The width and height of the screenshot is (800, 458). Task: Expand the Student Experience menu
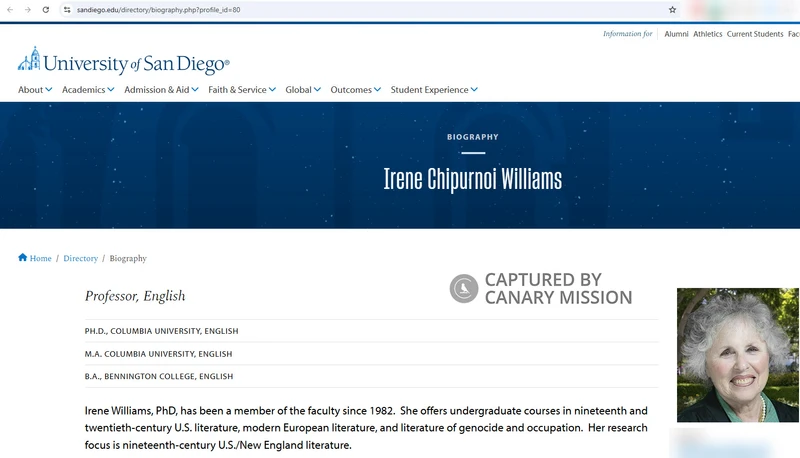click(434, 90)
